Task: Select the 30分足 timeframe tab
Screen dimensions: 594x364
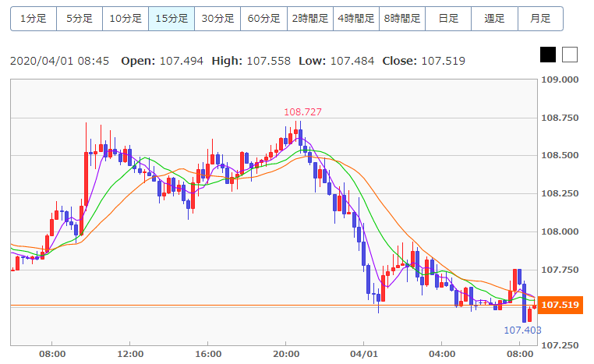Action: [217, 18]
